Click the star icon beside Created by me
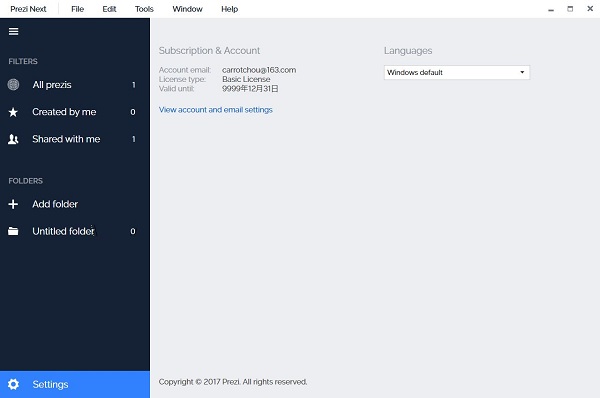 pyautogui.click(x=13, y=112)
